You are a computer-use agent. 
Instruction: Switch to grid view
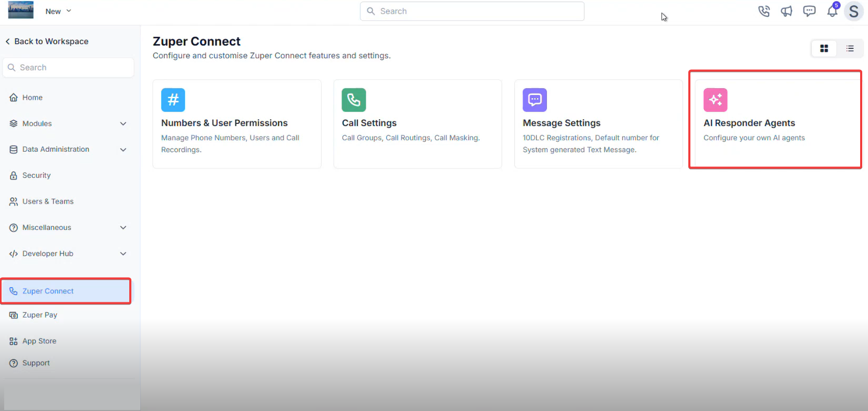(824, 48)
